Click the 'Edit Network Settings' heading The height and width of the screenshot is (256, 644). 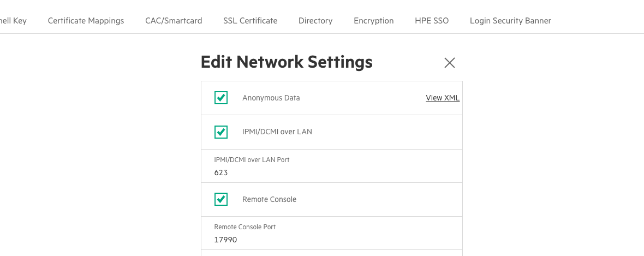tap(287, 62)
